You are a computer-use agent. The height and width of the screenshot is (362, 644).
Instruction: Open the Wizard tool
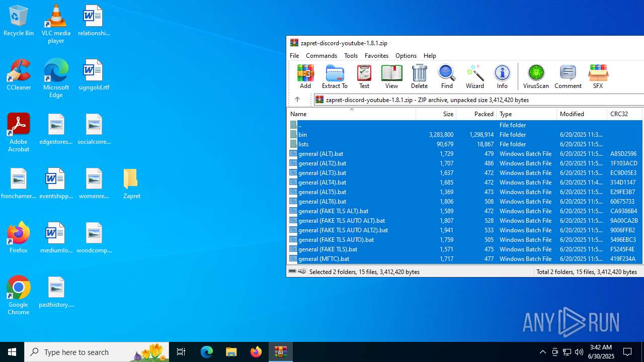475,77
